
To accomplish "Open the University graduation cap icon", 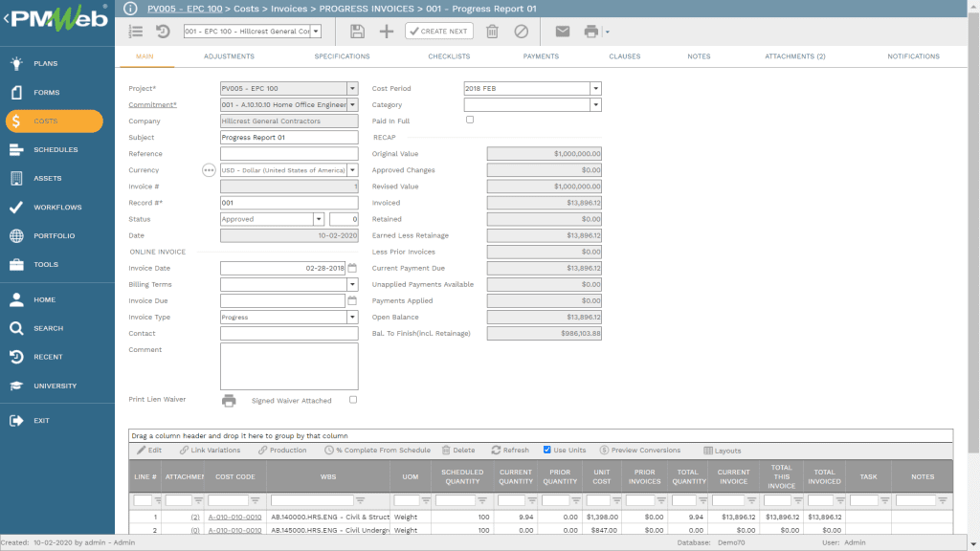I will [x=17, y=386].
